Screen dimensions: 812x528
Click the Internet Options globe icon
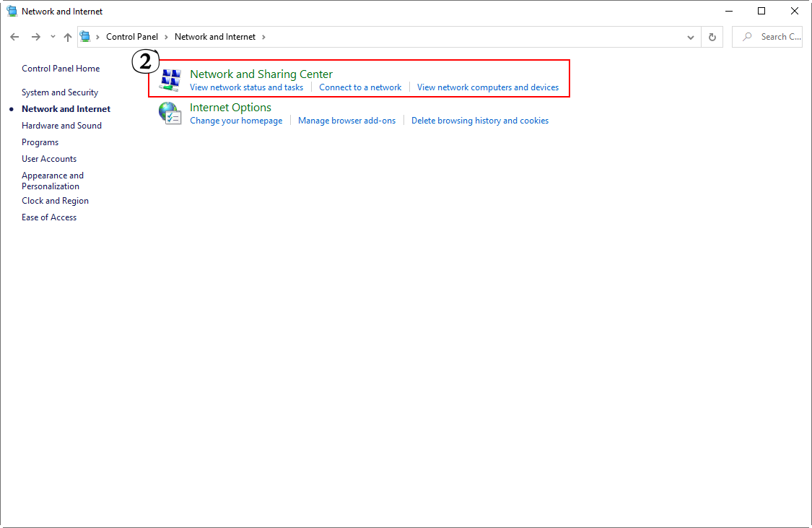(x=170, y=113)
